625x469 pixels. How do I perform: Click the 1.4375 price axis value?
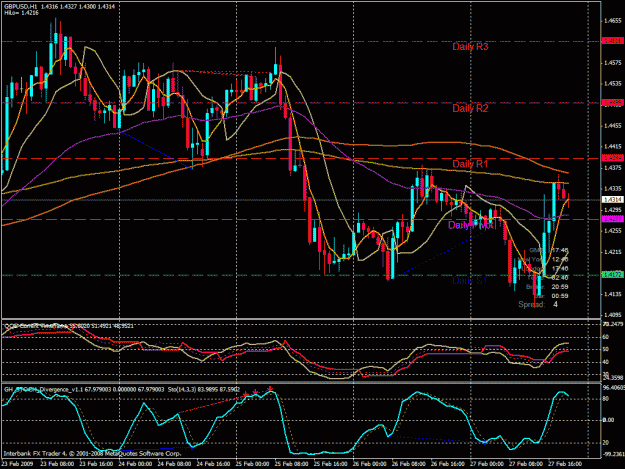point(613,168)
